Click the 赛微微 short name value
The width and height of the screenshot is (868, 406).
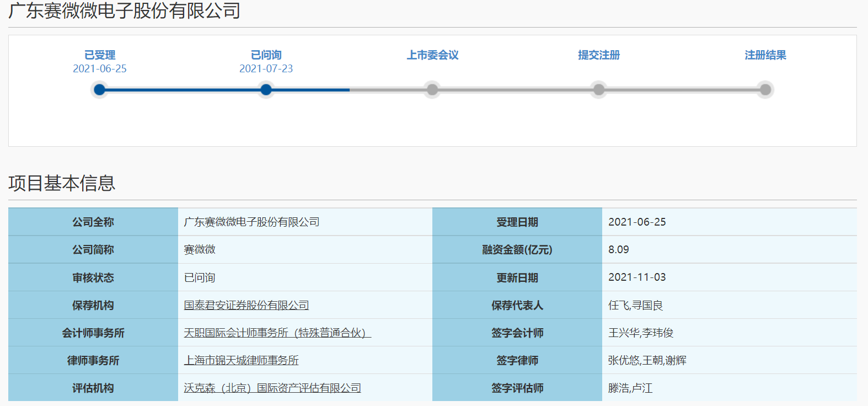(200, 249)
